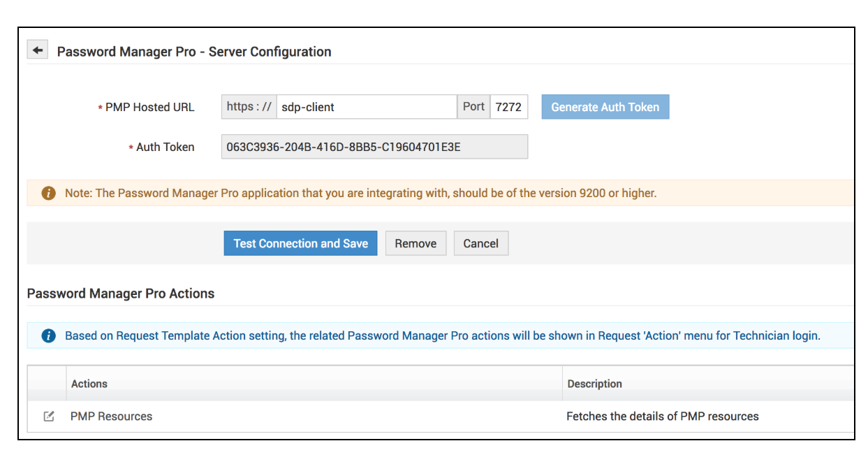Click the 'Fetches the details of PMP resources' description
This screenshot has height=455, width=868.
[662, 417]
